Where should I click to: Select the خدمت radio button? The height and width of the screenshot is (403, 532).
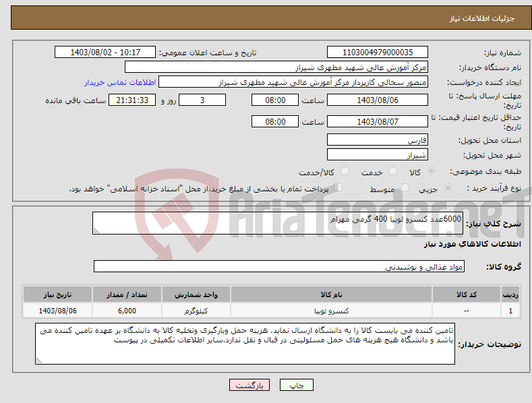tap(392, 171)
